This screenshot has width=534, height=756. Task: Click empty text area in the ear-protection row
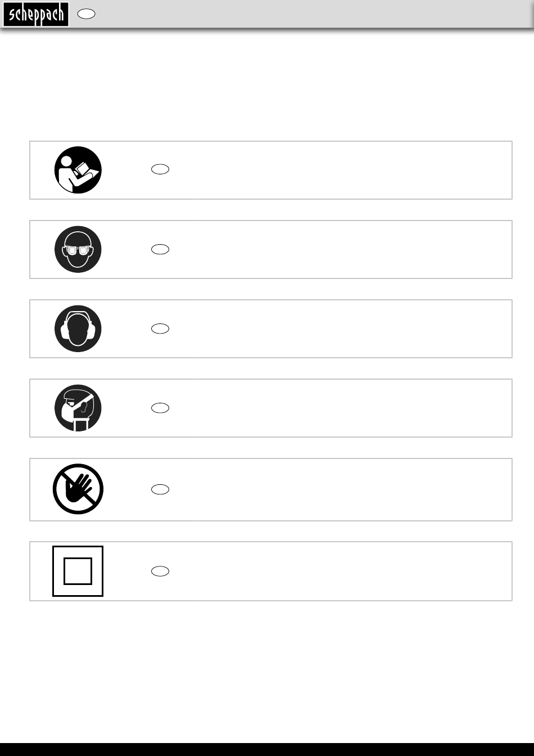(337, 328)
